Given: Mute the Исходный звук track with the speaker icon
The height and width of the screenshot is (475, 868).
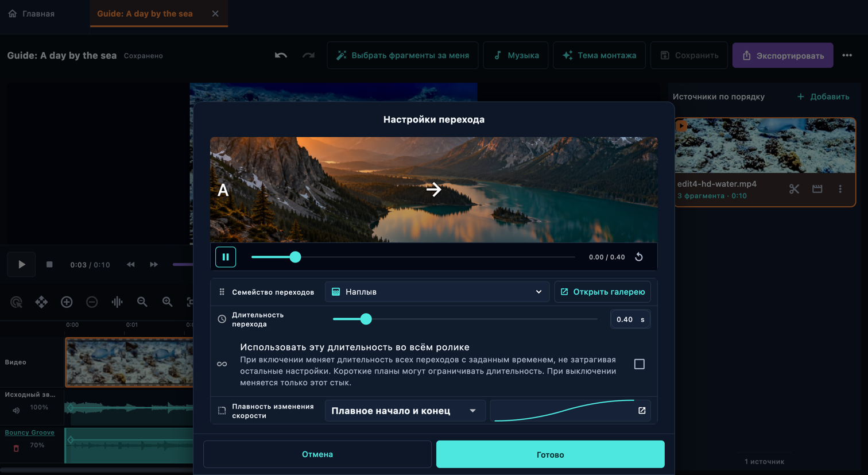Looking at the screenshot, I should click(x=16, y=410).
